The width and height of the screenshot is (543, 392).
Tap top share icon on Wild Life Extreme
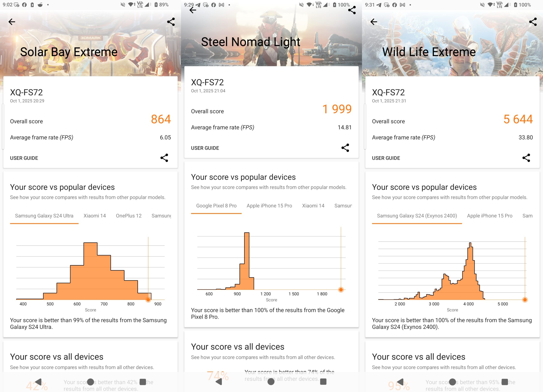(x=533, y=22)
